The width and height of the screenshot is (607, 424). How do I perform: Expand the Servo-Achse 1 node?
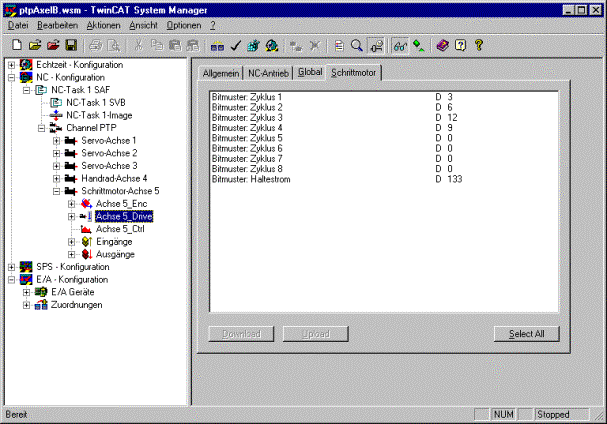(x=57, y=141)
